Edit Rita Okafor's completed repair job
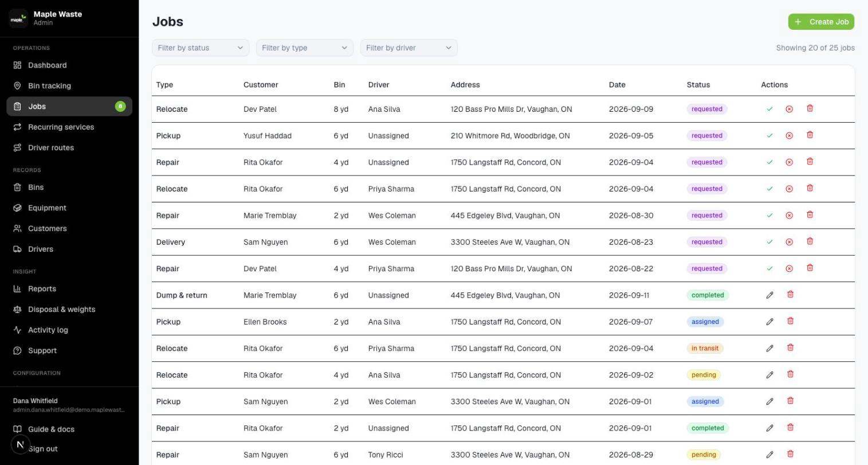This screenshot has height=465, width=868. click(x=769, y=428)
